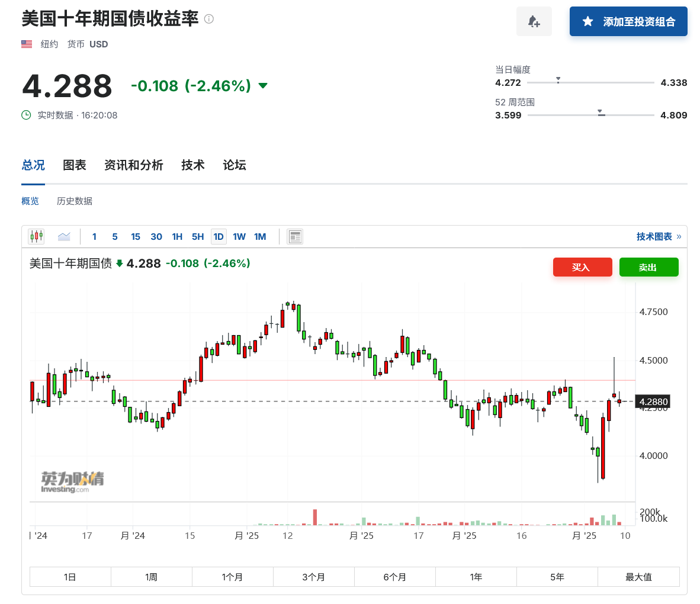
Task: Set chart interval to 1 minute
Action: 94,237
